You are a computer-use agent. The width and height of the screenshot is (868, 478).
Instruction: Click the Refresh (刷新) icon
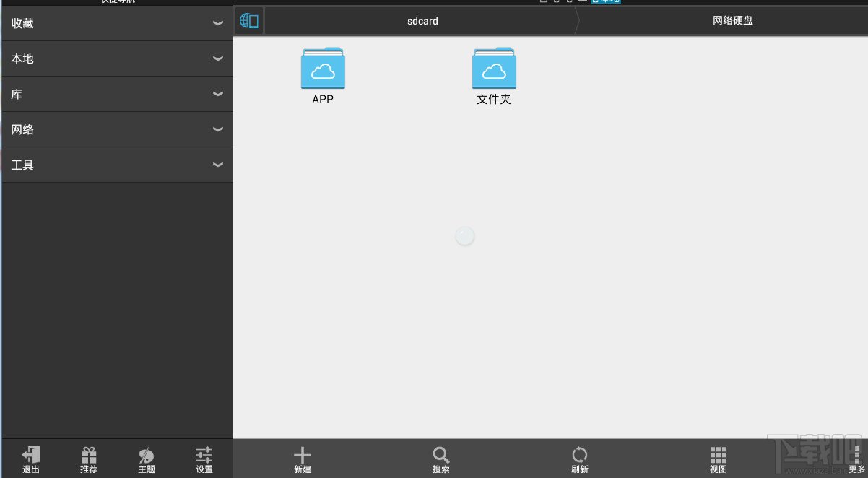[x=580, y=455]
